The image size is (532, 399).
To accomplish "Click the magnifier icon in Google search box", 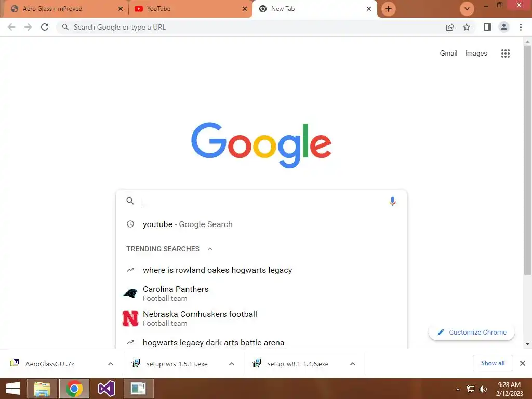I will coord(130,201).
